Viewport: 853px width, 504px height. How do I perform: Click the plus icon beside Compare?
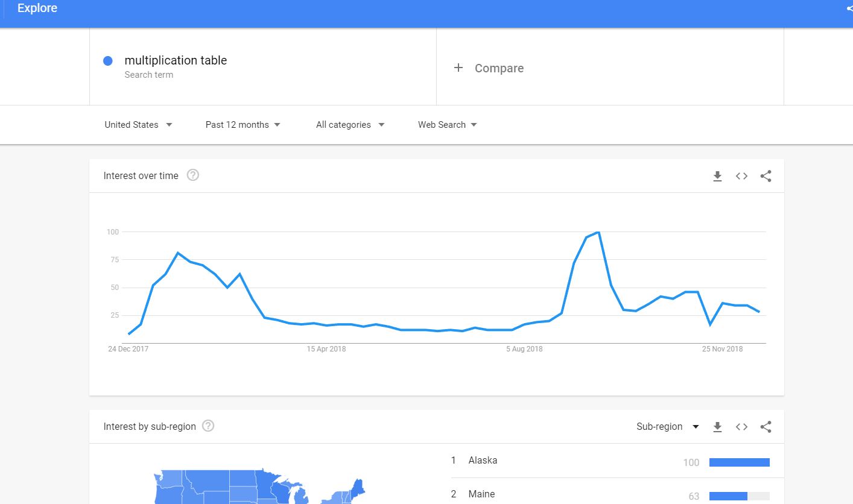[458, 68]
